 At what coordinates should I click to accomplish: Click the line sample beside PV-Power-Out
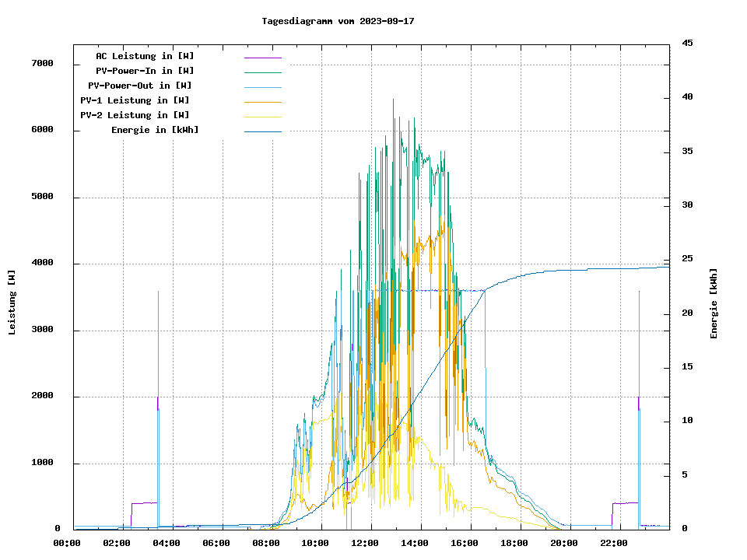pos(262,87)
